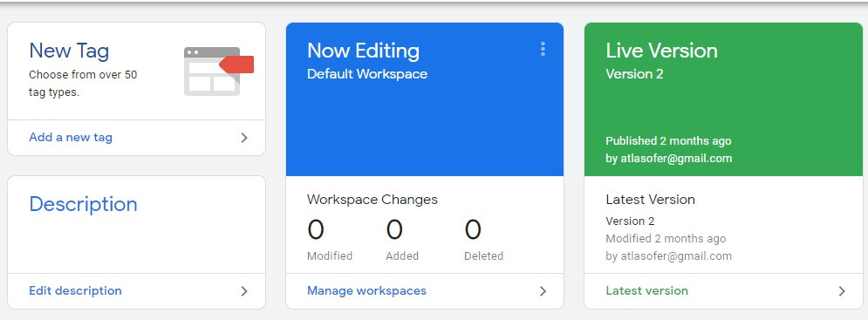Image resolution: width=868 pixels, height=320 pixels.
Task: Click the New Tag illustration icon
Action: pos(219,71)
